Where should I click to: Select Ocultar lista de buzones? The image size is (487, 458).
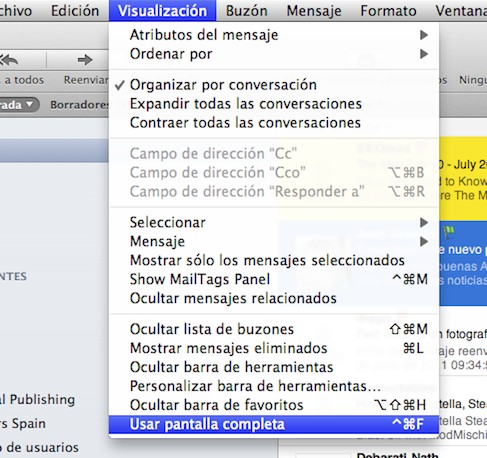[274, 329]
